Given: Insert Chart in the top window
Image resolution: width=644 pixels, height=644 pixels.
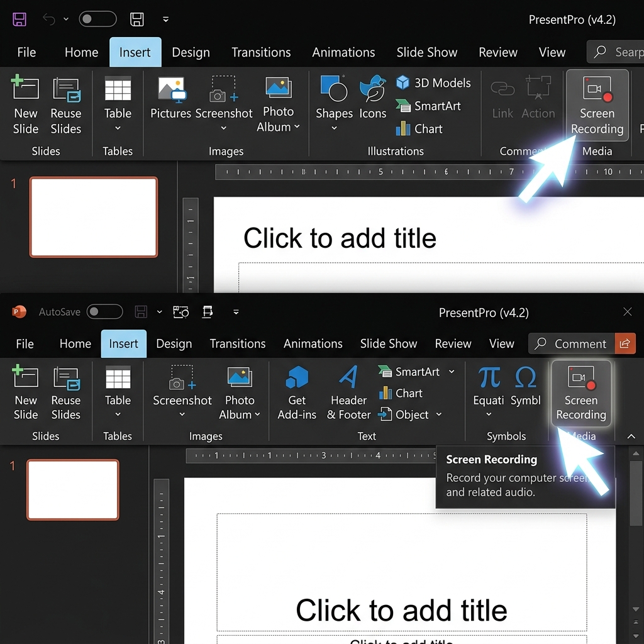Looking at the screenshot, I should coord(419,128).
